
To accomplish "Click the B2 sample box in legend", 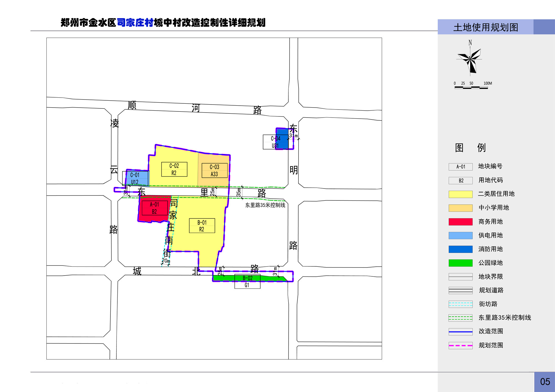I will coord(460,180).
